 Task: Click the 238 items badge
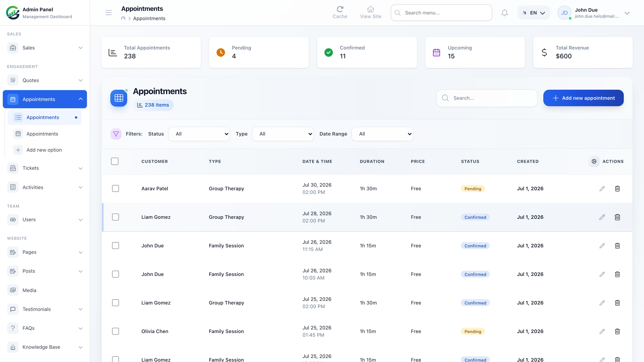click(153, 105)
